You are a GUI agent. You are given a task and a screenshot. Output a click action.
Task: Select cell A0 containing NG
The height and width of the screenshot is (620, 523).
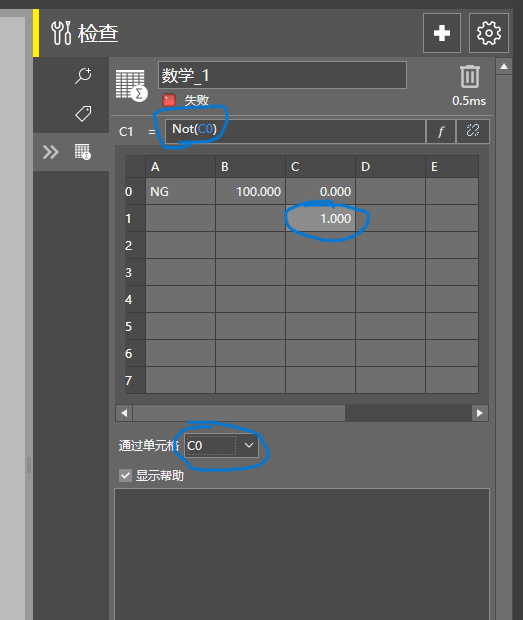coord(181,191)
